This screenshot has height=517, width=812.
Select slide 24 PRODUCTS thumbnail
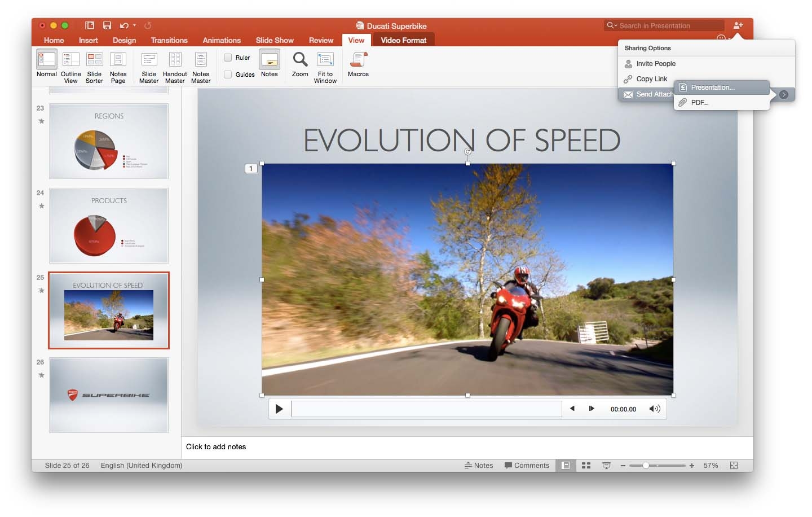109,226
